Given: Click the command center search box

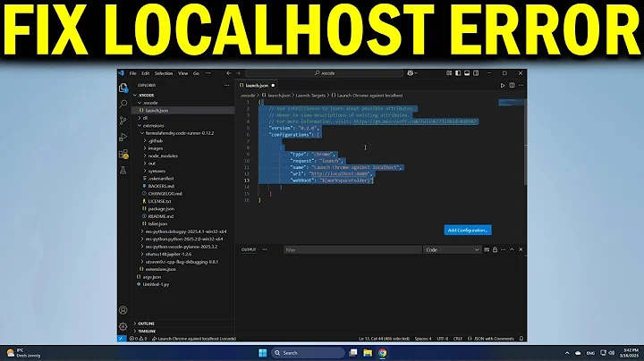Looking at the screenshot, I should (x=324, y=73).
